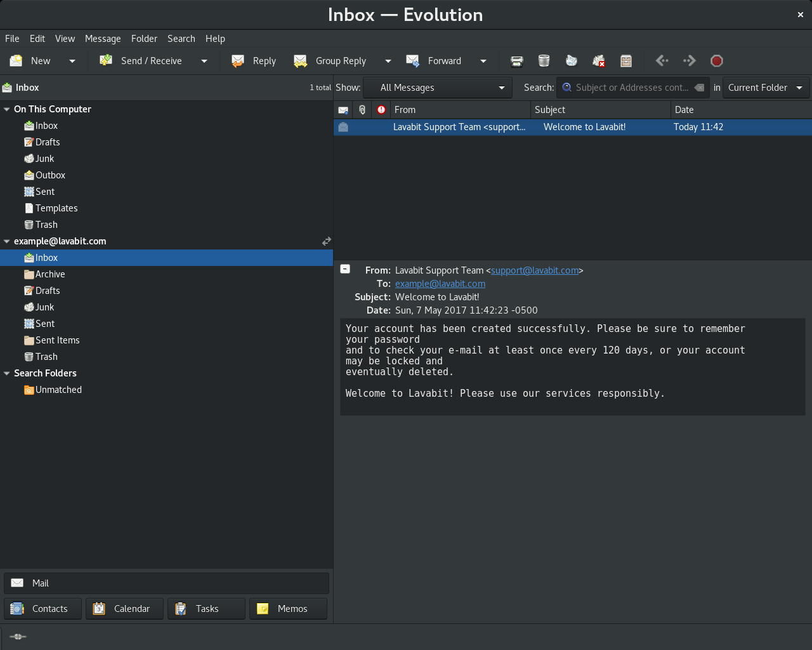The image size is (812, 650).
Task: Collapse the On This Computer tree
Action: click(x=7, y=109)
